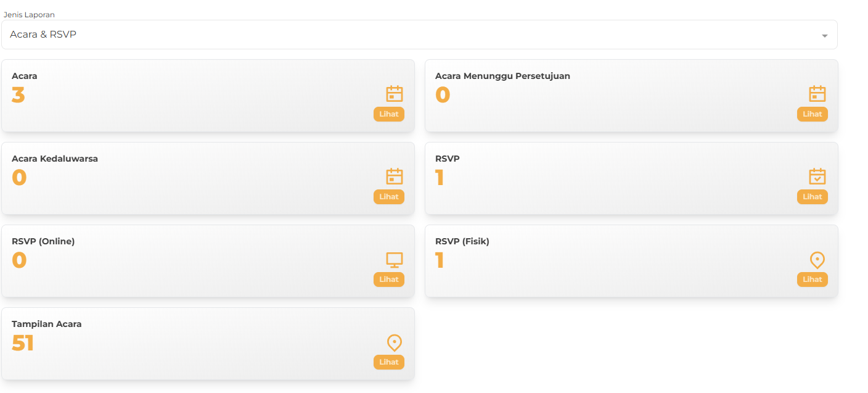
Task: Click the calendar-check icon in RSVP card
Action: pos(817,176)
